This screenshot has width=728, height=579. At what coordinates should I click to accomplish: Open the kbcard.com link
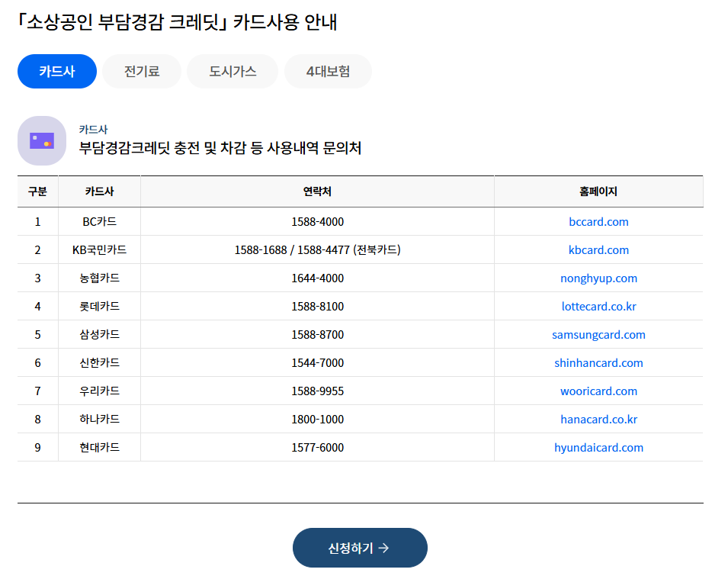[598, 250]
